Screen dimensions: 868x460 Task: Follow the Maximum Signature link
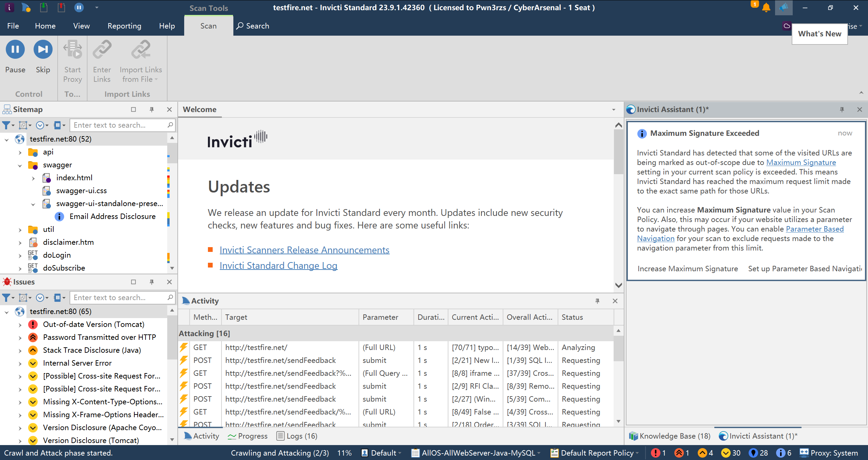click(801, 162)
